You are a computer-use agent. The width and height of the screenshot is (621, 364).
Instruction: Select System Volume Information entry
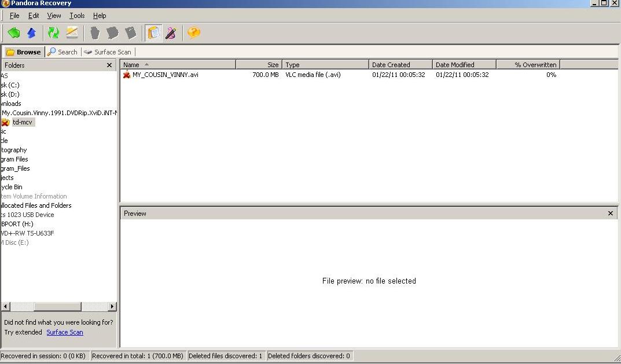pos(34,196)
